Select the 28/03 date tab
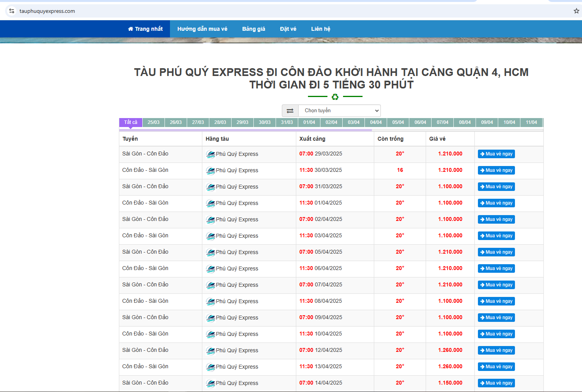Screen dimensions: 582x392 coord(220,122)
